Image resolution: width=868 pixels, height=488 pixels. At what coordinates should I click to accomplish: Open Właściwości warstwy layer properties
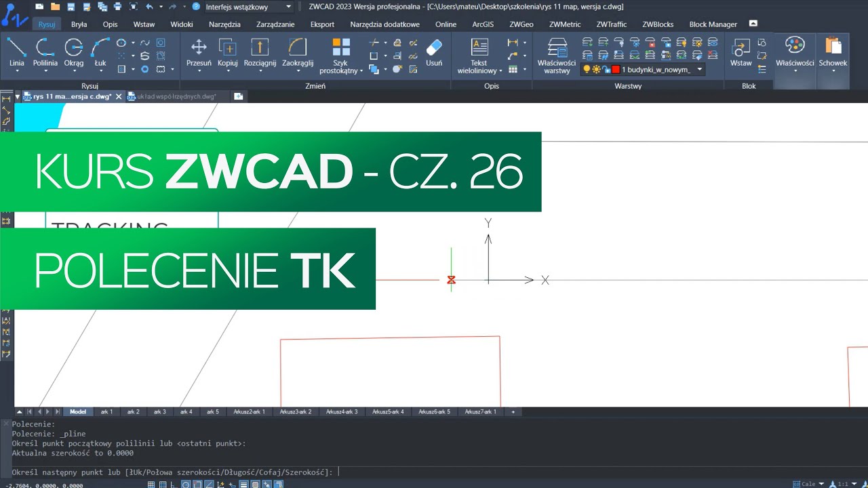[557, 56]
